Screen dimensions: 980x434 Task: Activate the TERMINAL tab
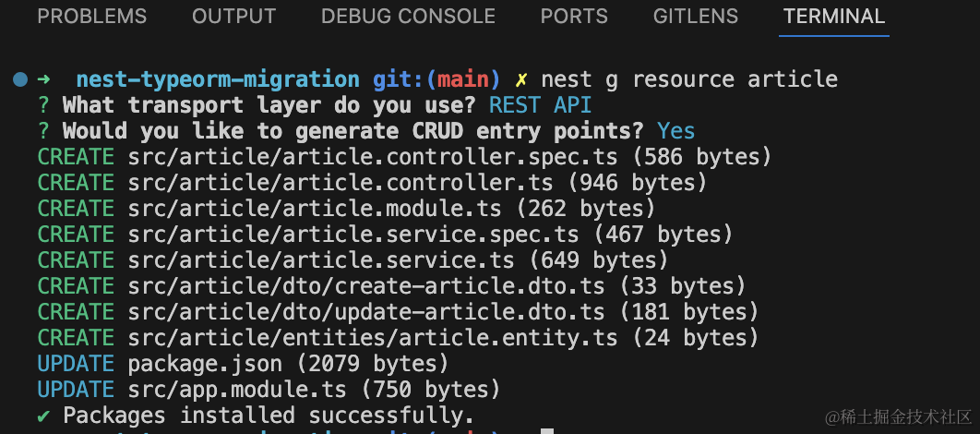pos(833,17)
